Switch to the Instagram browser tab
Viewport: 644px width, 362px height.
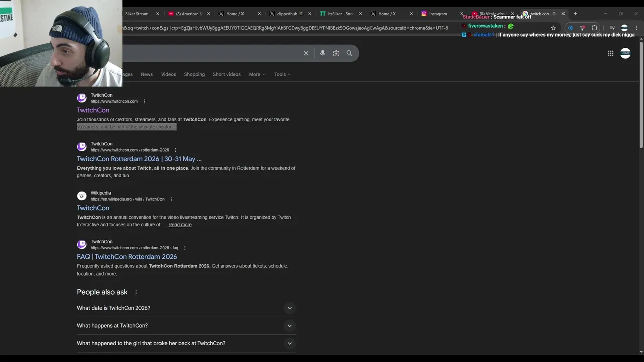click(438, 14)
